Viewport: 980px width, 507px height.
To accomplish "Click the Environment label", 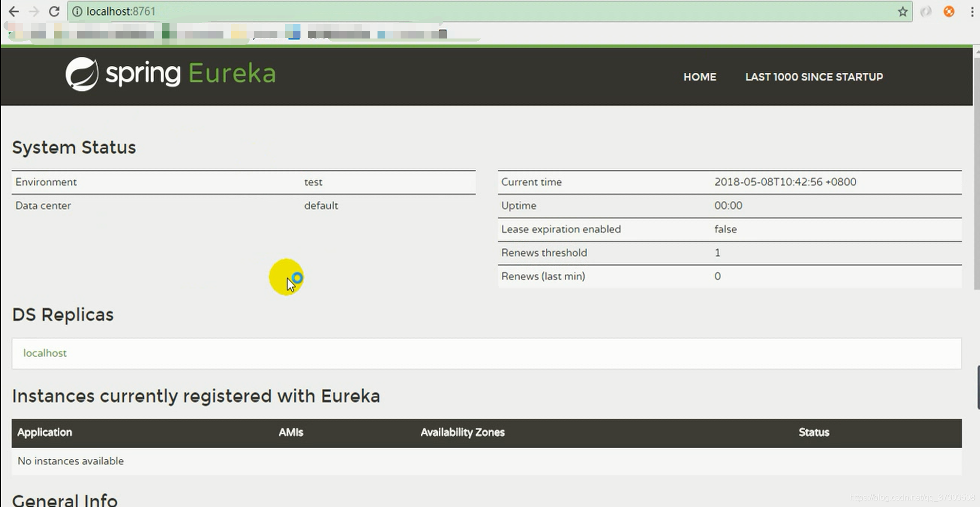I will click(x=46, y=182).
